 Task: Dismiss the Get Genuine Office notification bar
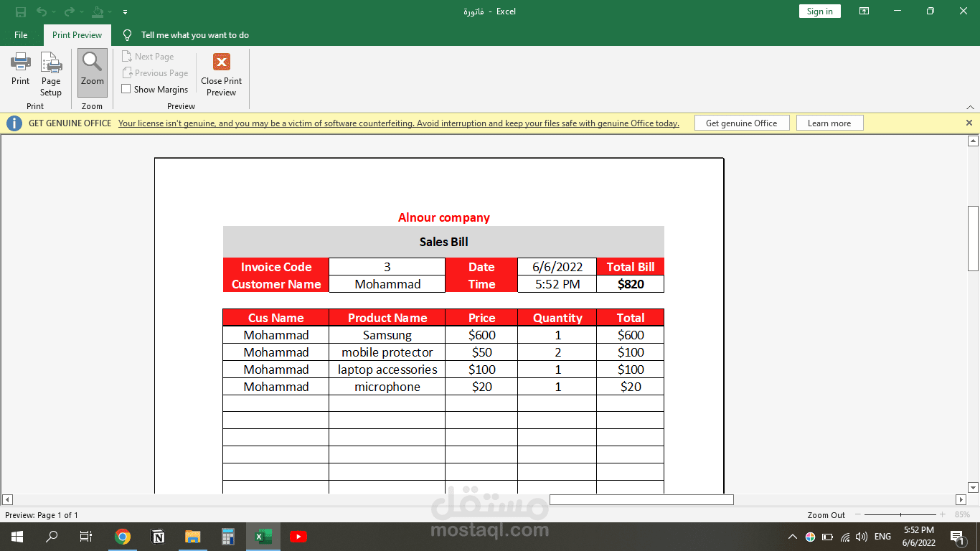tap(969, 123)
